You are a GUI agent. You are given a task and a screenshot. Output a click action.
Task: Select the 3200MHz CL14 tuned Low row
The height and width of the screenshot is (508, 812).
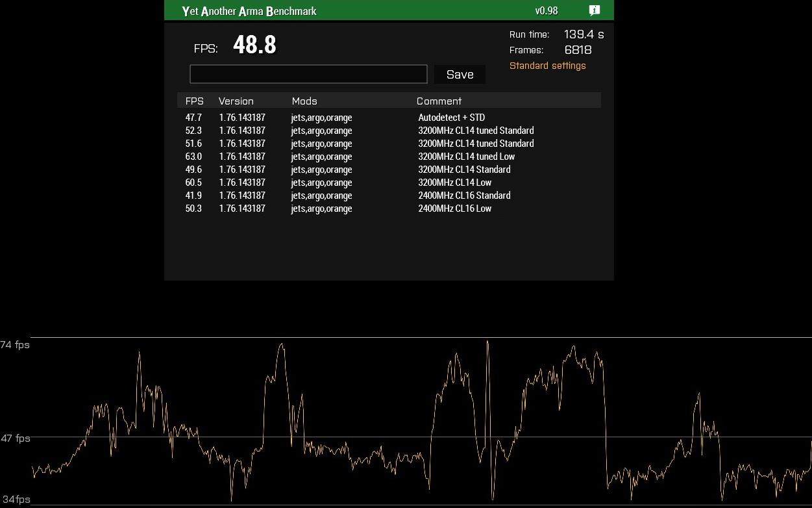(389, 157)
